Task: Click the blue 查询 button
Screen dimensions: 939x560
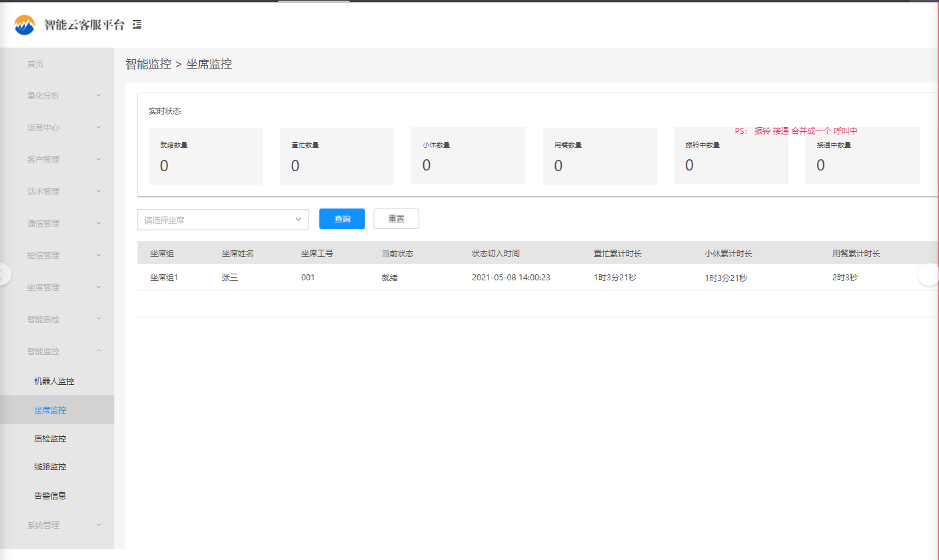Action: pyautogui.click(x=342, y=219)
